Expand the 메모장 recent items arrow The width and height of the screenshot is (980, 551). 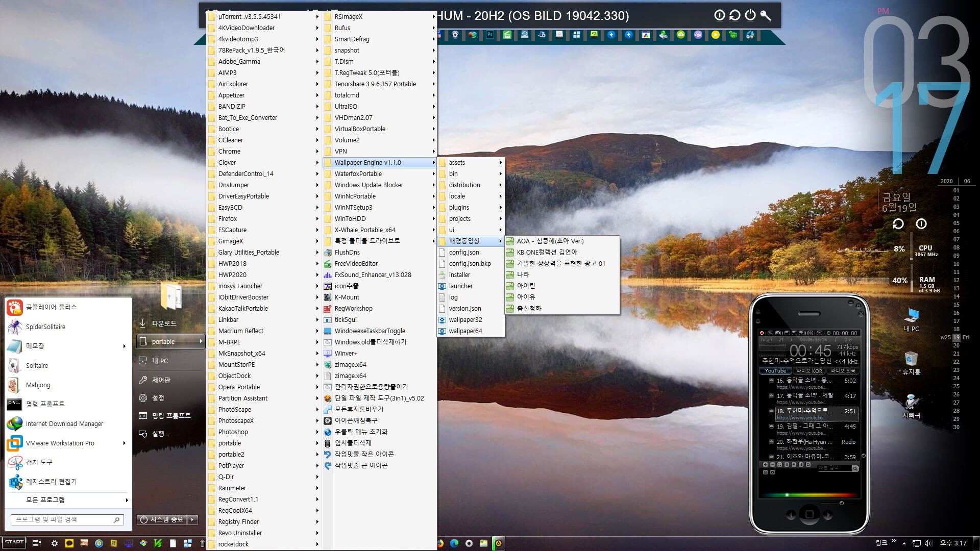point(124,346)
